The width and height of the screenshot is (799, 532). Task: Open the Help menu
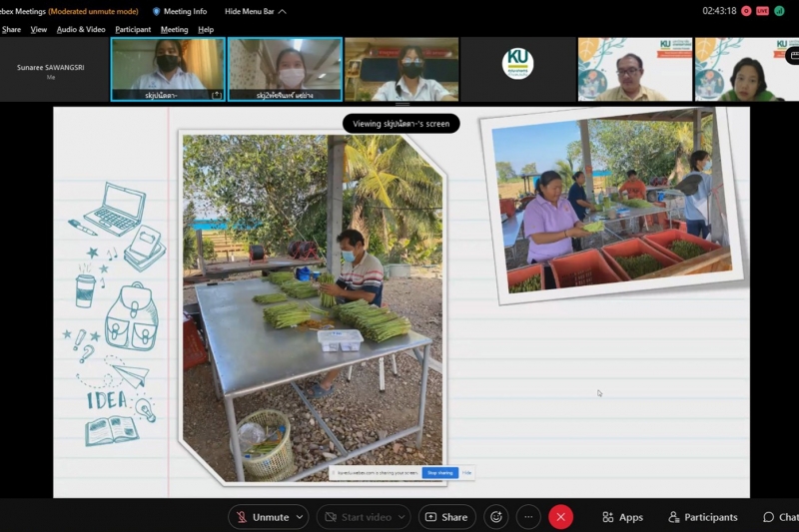pos(206,30)
